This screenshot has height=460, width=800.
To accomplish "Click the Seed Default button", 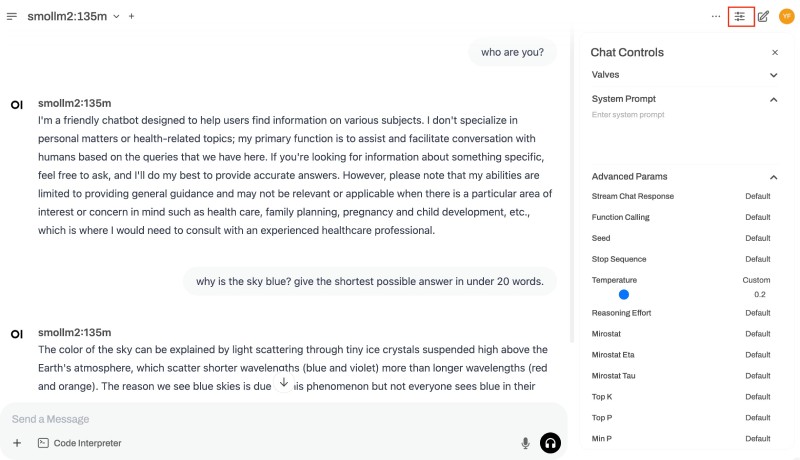I will (x=757, y=238).
